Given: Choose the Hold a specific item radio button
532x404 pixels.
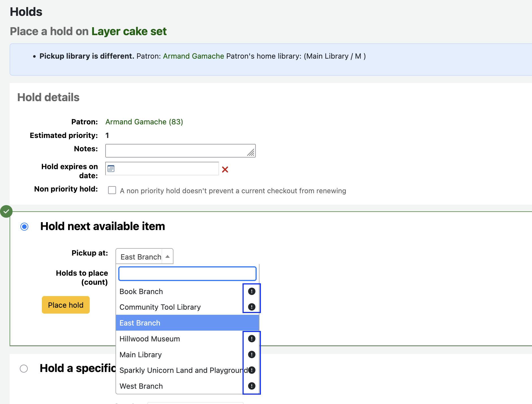Looking at the screenshot, I should coord(24,369).
